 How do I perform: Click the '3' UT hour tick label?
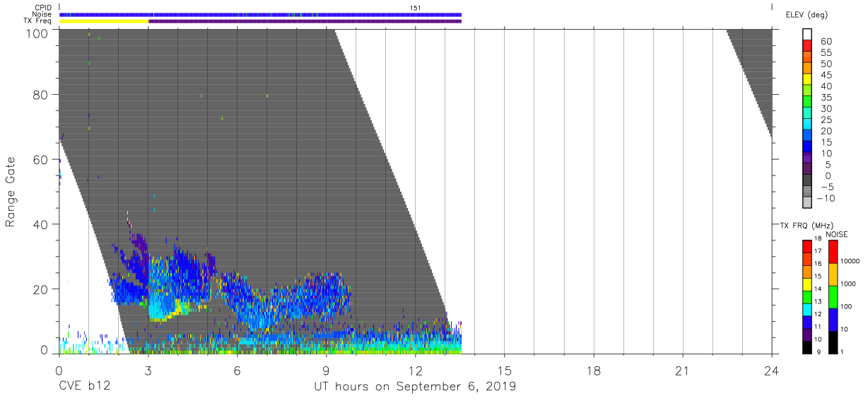[x=148, y=370]
